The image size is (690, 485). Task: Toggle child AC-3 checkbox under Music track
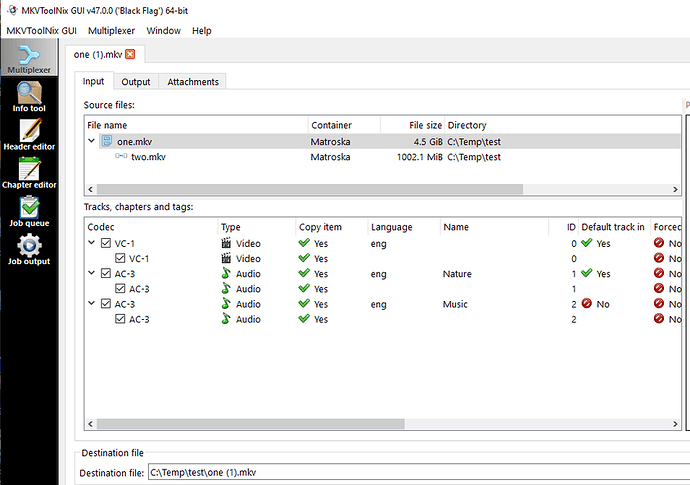(120, 319)
